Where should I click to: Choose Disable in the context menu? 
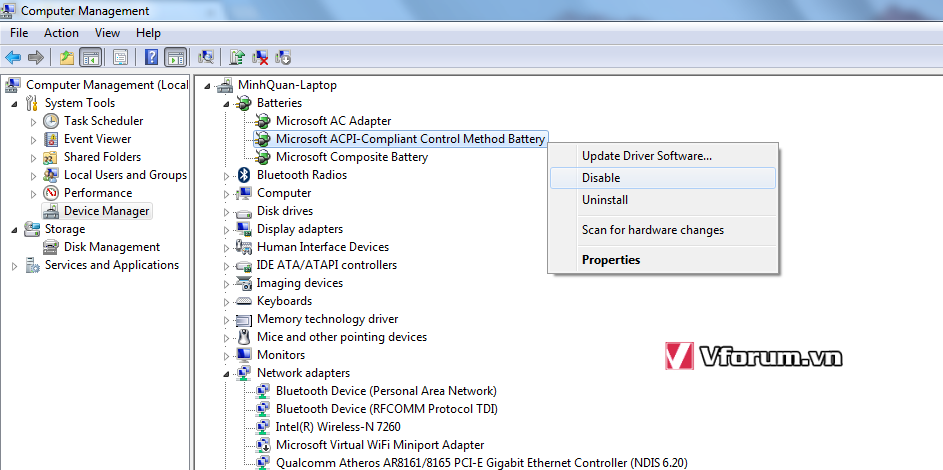click(663, 178)
